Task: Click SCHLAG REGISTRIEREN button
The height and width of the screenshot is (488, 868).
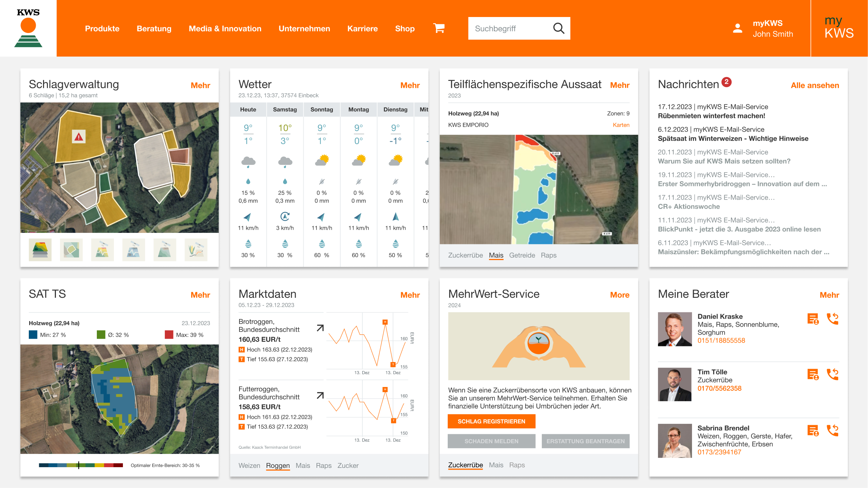Action: click(x=491, y=421)
